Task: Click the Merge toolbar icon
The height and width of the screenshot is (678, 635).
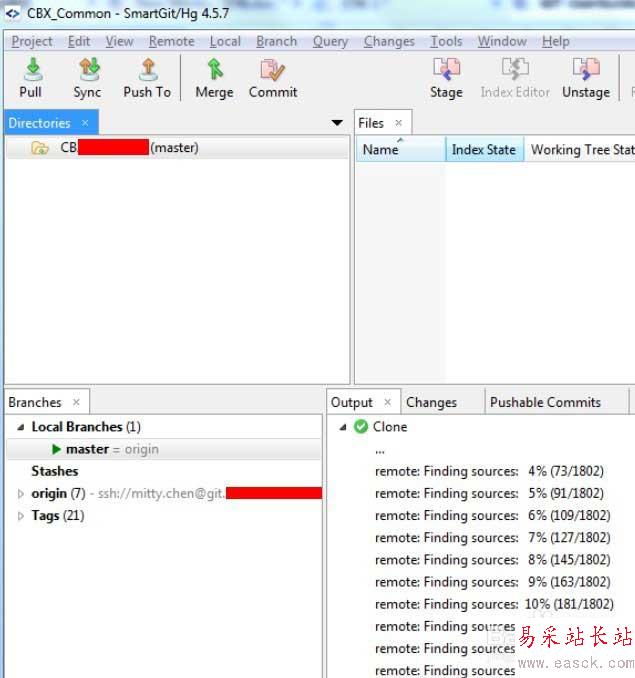Action: click(215, 70)
